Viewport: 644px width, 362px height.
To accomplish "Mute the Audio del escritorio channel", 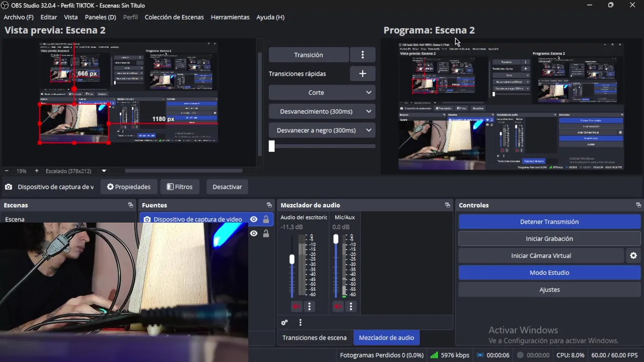I will pyautogui.click(x=296, y=306).
